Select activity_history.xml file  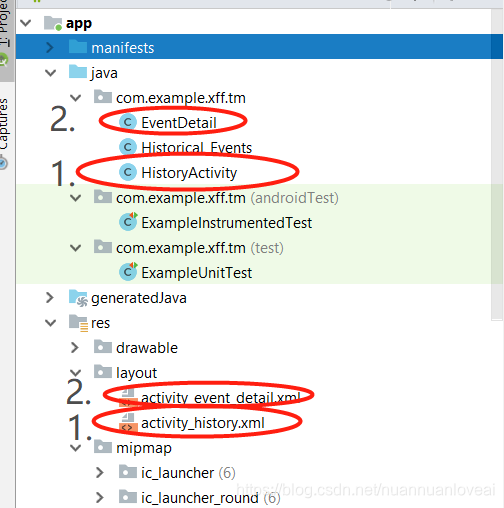point(203,423)
